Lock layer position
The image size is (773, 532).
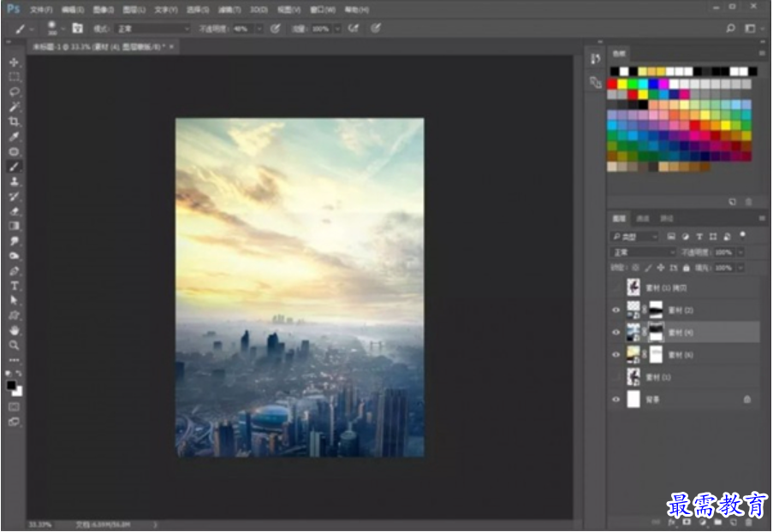[661, 268]
